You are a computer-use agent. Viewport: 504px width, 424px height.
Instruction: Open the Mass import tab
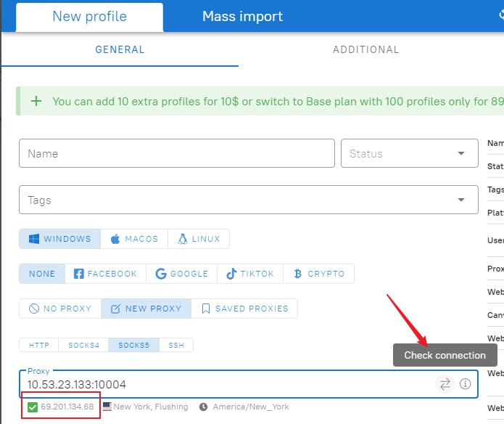coord(242,16)
